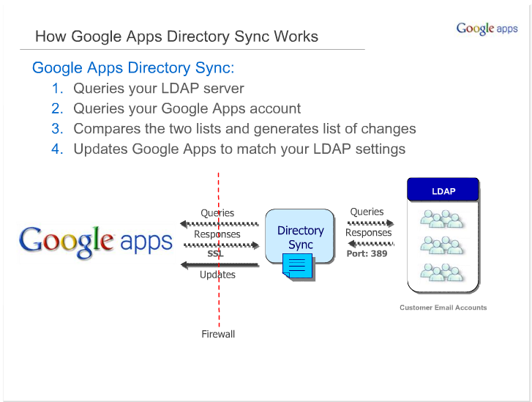
Task: Click the 'Queries' label next to LDAP
Action: (367, 212)
